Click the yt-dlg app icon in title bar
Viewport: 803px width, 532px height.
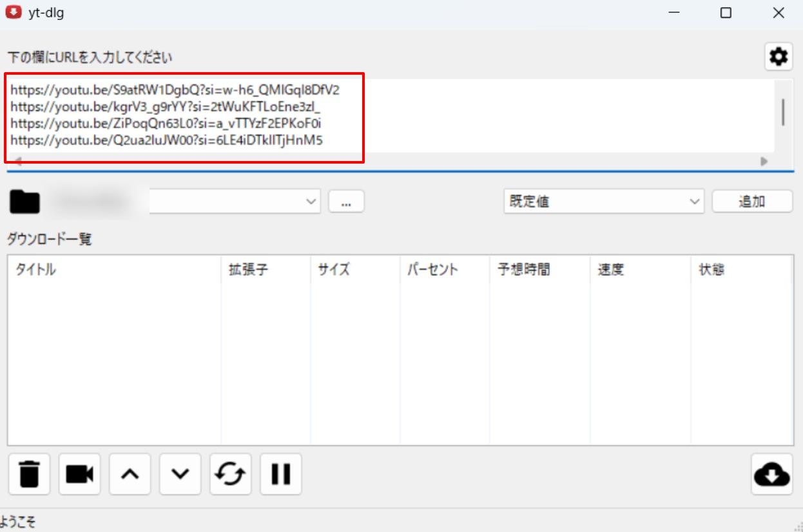point(12,12)
